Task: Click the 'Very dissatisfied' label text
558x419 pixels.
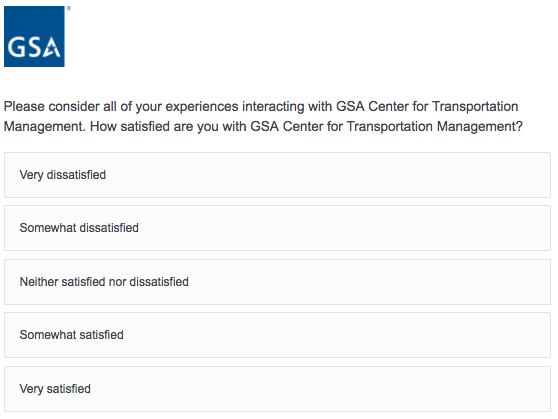Action: point(63,175)
